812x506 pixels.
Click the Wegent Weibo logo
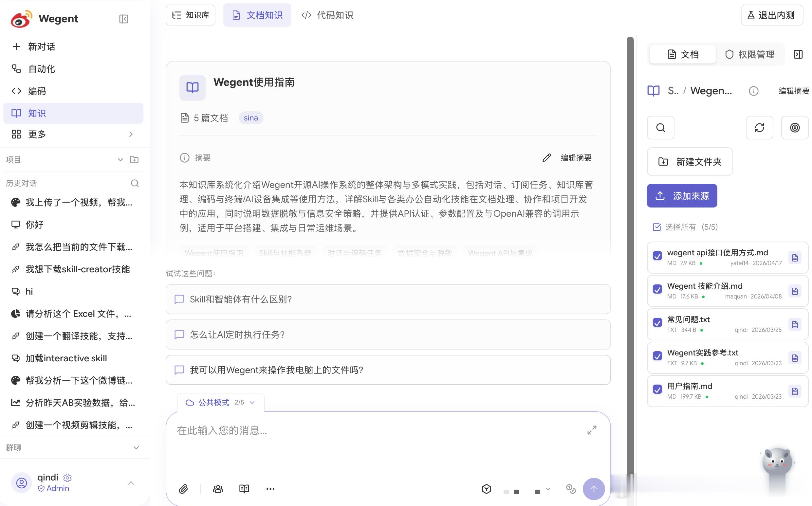pyautogui.click(x=21, y=19)
